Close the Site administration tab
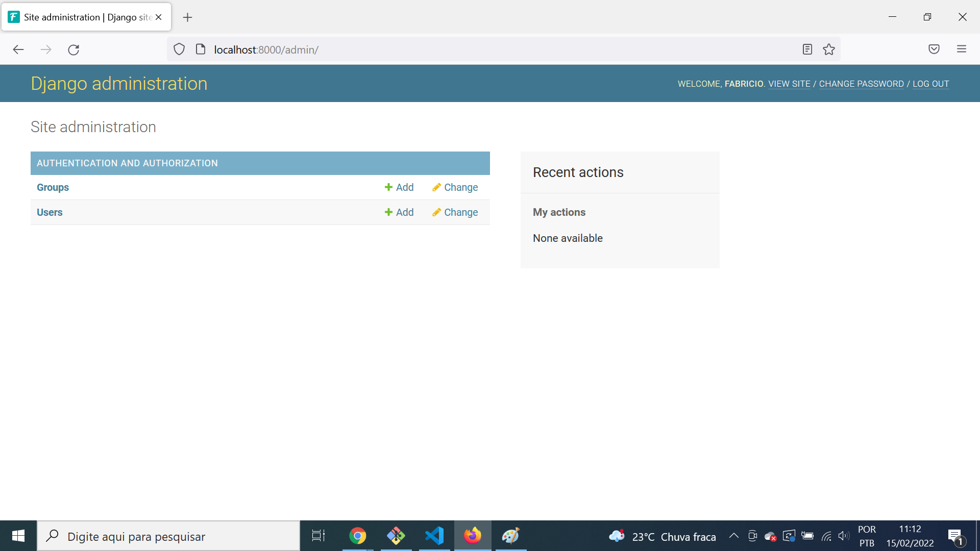Viewport: 980px width, 551px height. pyautogui.click(x=159, y=17)
